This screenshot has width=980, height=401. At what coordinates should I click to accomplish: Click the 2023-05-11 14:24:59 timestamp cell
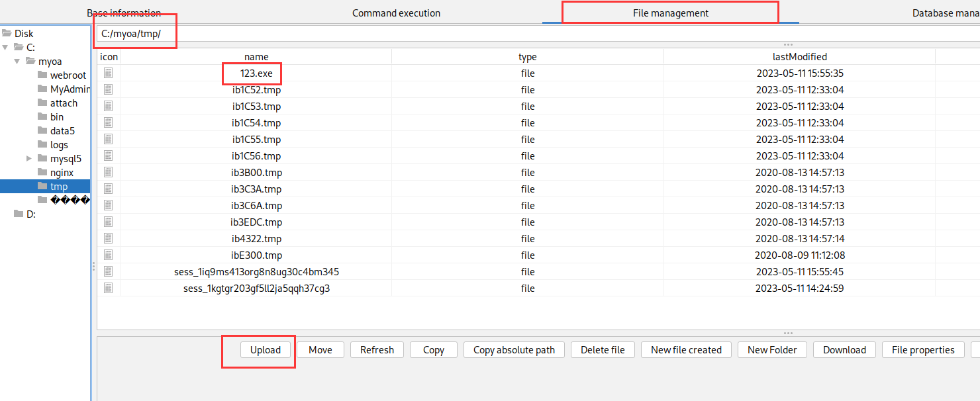click(x=800, y=289)
